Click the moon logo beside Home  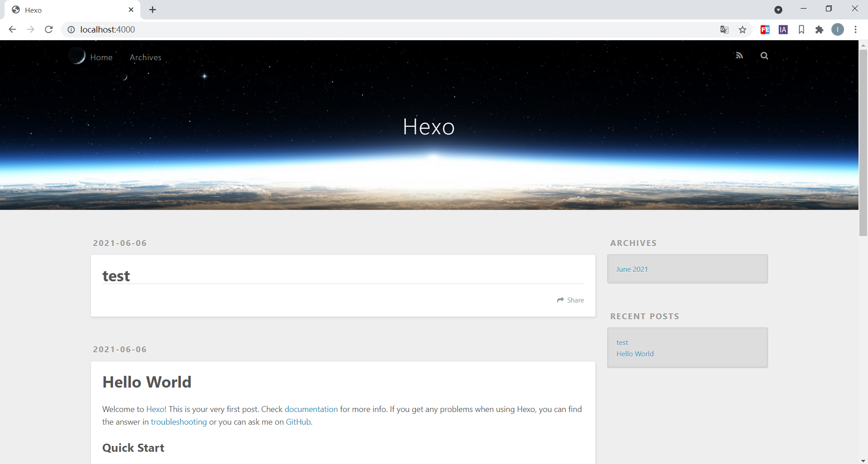77,56
